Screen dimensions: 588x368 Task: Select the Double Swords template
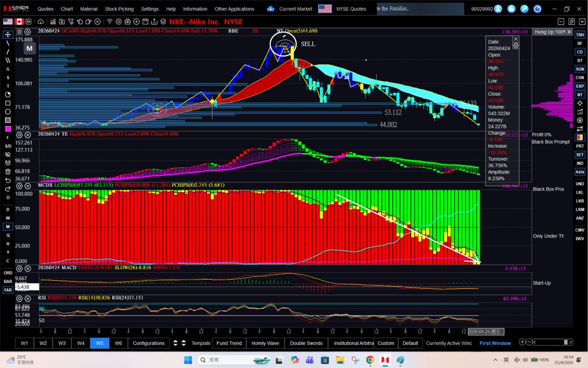coord(306,343)
